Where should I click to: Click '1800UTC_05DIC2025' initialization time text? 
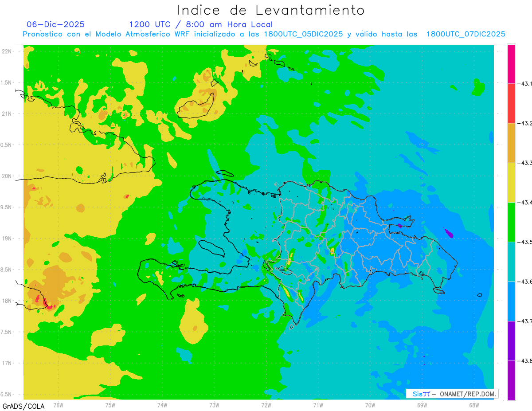point(303,34)
